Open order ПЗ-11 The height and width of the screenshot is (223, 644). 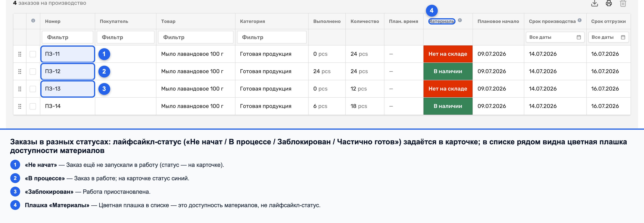[53, 54]
